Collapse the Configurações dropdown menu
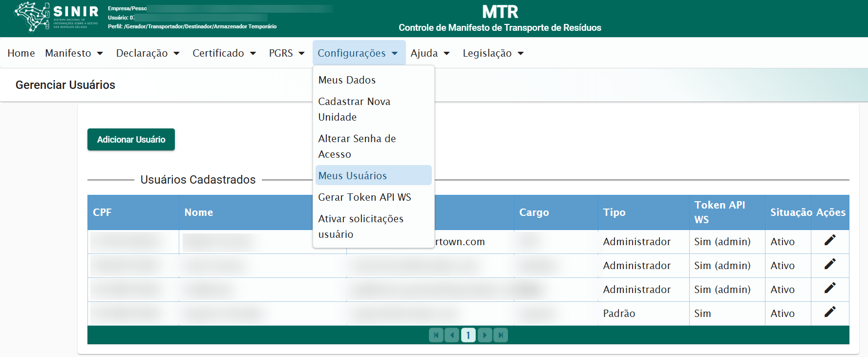This screenshot has width=868, height=357. point(359,53)
